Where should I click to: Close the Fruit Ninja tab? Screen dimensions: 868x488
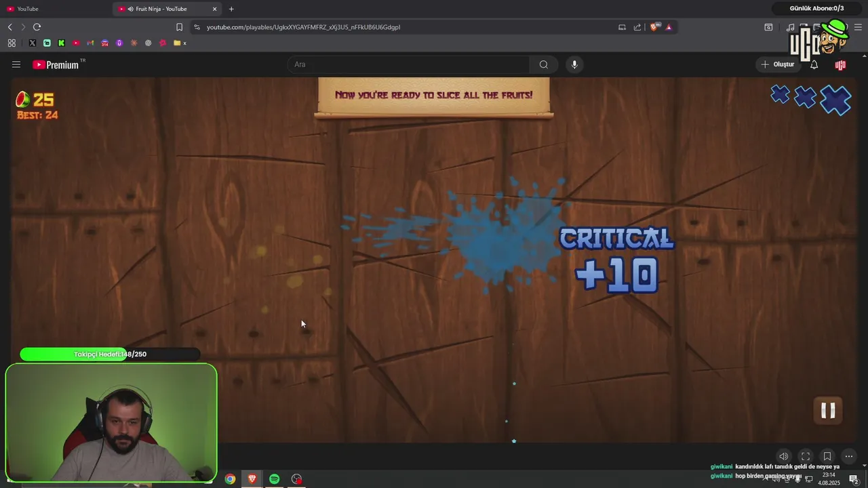[215, 9]
